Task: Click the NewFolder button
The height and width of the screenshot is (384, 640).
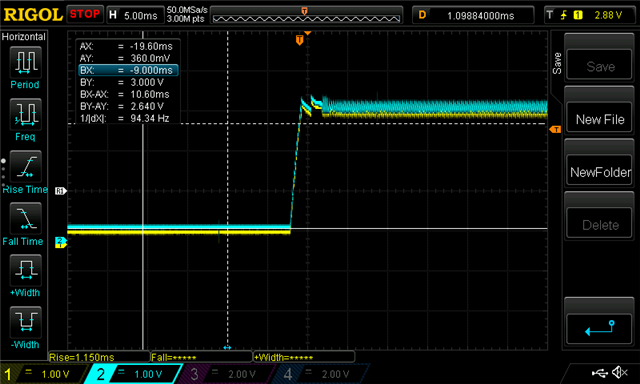Action: [599, 172]
